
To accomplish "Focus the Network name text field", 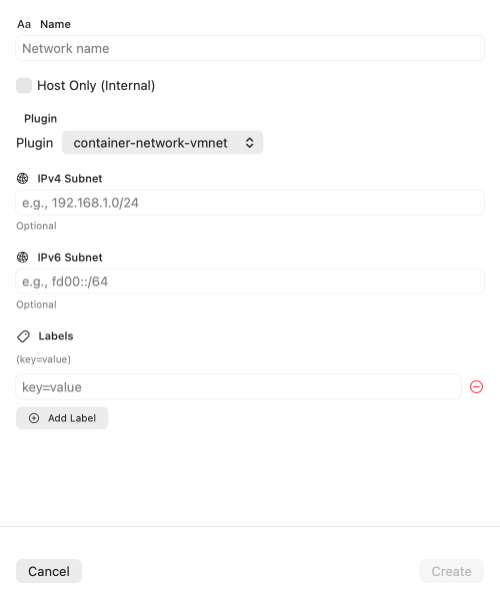I will 250,48.
